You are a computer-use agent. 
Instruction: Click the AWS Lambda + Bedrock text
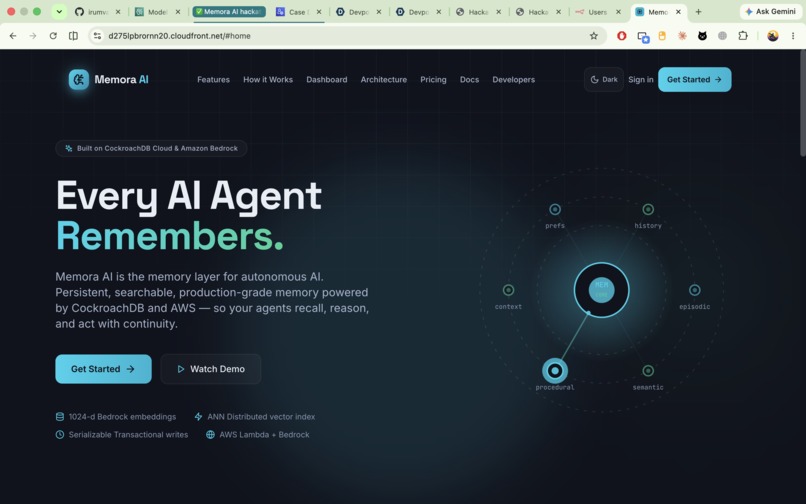pos(264,435)
